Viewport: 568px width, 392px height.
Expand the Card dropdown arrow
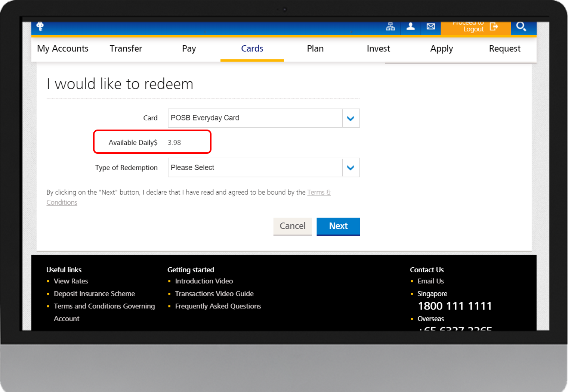click(x=351, y=118)
